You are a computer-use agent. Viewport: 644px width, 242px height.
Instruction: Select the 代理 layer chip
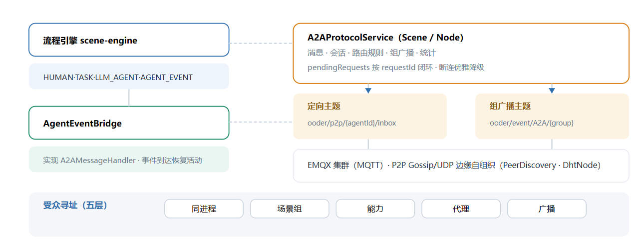point(461,208)
